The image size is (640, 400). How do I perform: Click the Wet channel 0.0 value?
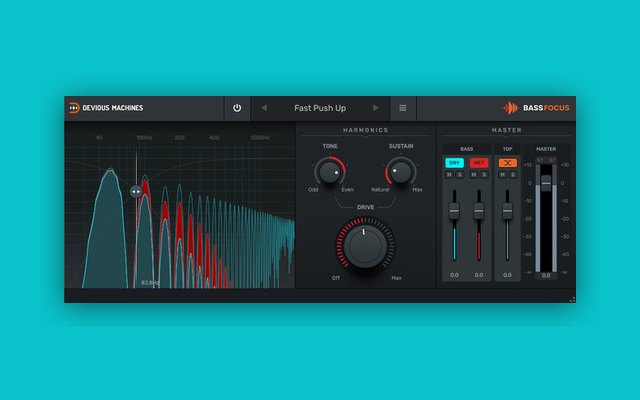pos(479,275)
